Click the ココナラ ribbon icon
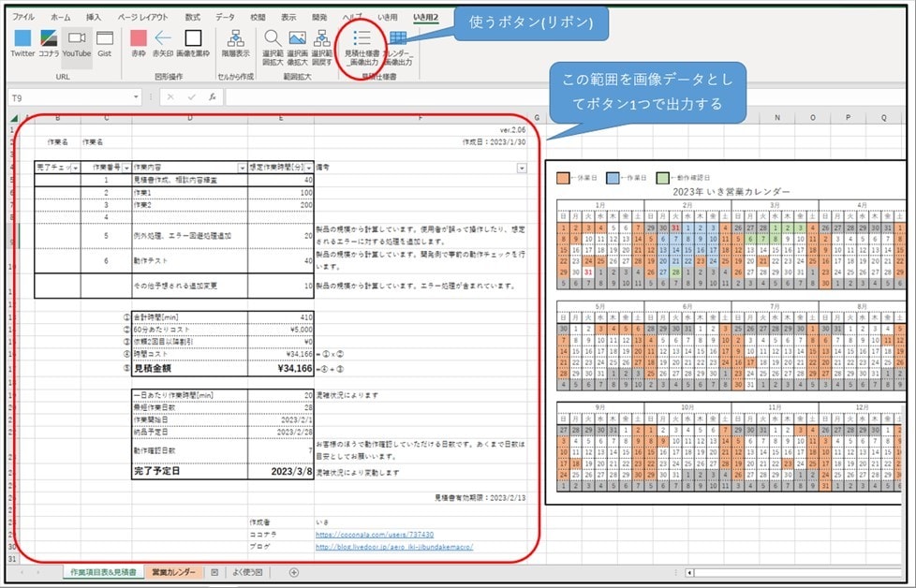Image resolution: width=916 pixels, height=588 pixels. click(49, 43)
